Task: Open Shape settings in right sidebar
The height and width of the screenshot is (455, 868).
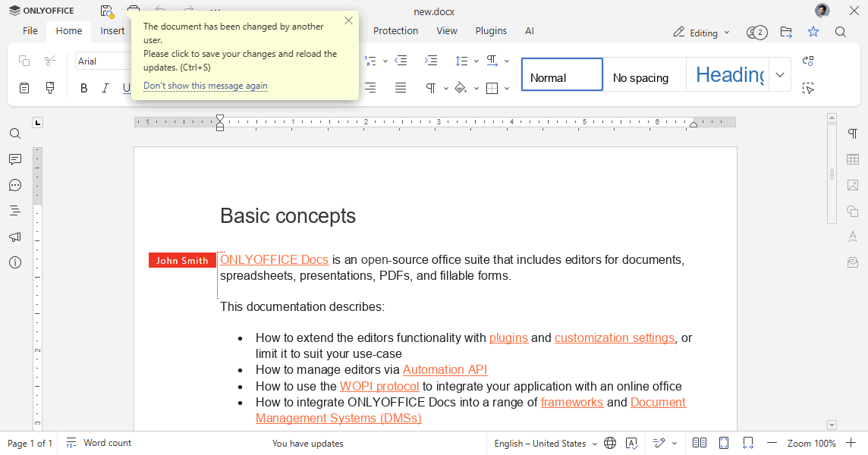Action: pos(853,211)
